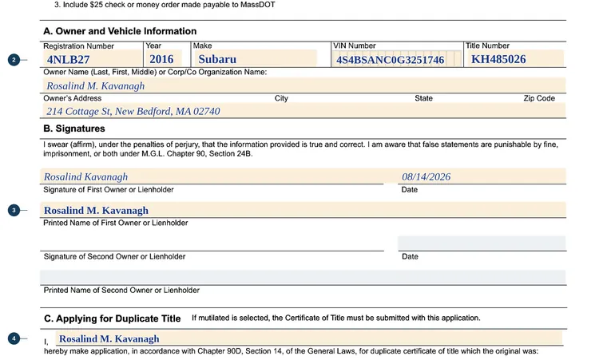607x364 pixels.
Task: Click the Owner's Address field with 214 Cottage St
Action: (x=303, y=111)
